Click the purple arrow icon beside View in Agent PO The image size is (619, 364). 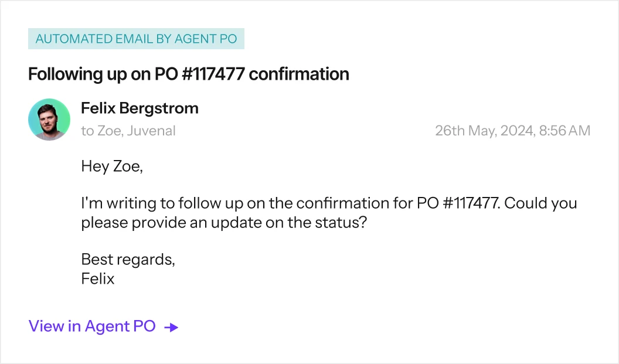tap(171, 327)
